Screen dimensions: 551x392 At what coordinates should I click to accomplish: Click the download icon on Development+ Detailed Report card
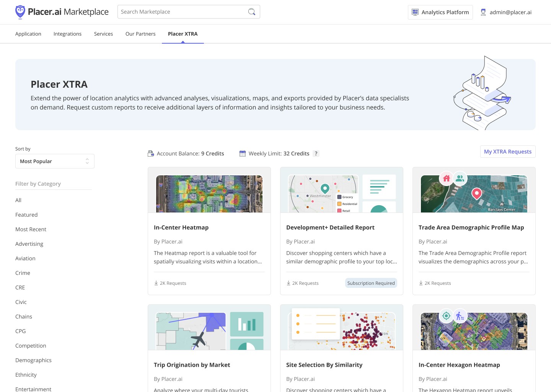click(x=289, y=283)
